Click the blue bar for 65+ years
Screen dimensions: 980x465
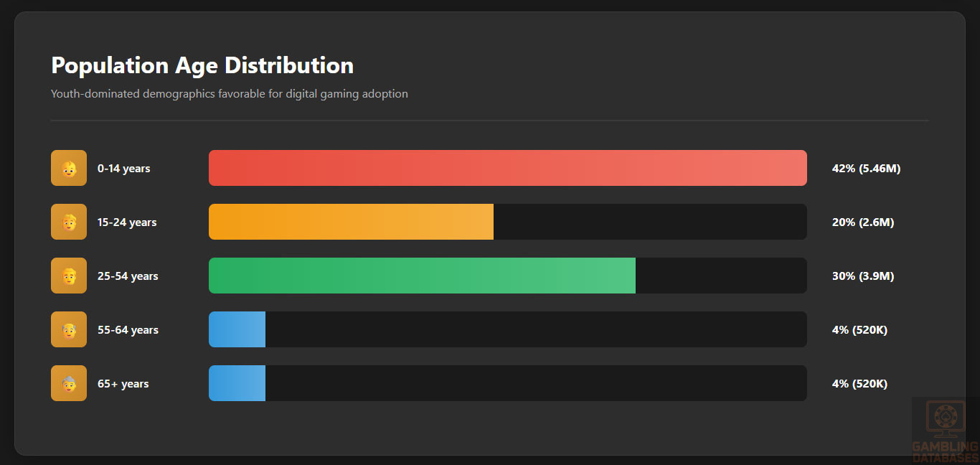[237, 383]
